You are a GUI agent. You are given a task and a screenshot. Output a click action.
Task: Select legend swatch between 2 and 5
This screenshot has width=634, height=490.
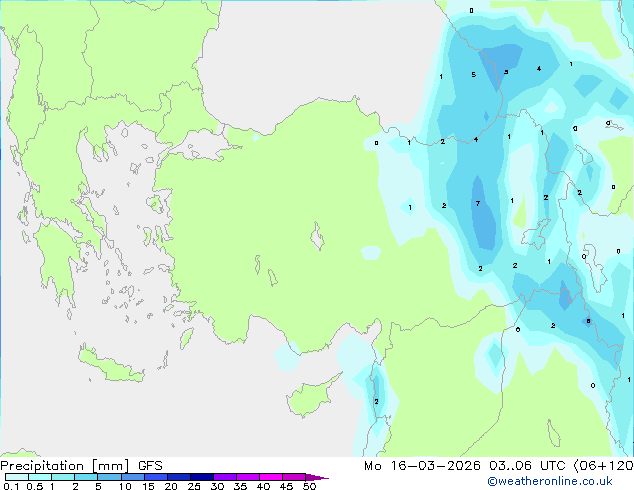86,477
